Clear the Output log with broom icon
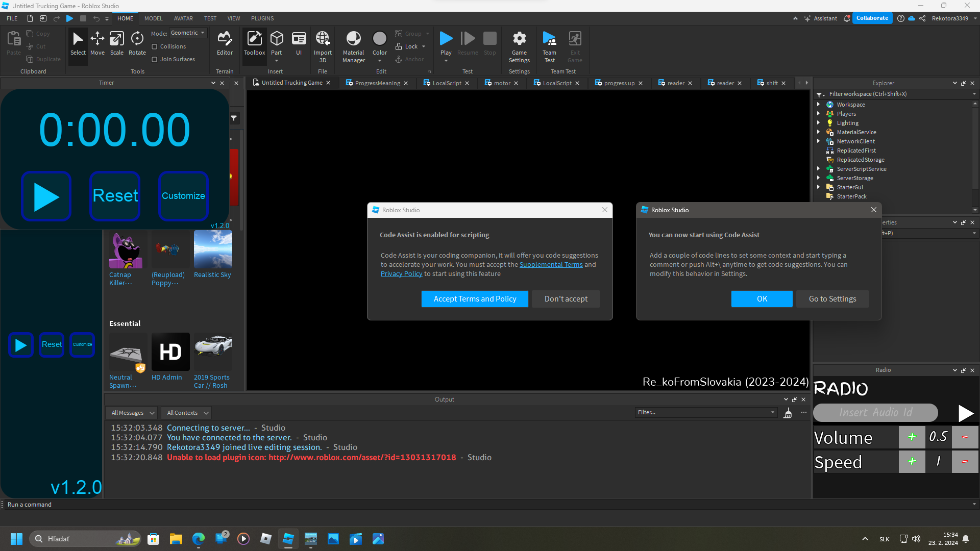The height and width of the screenshot is (551, 980). coord(788,413)
